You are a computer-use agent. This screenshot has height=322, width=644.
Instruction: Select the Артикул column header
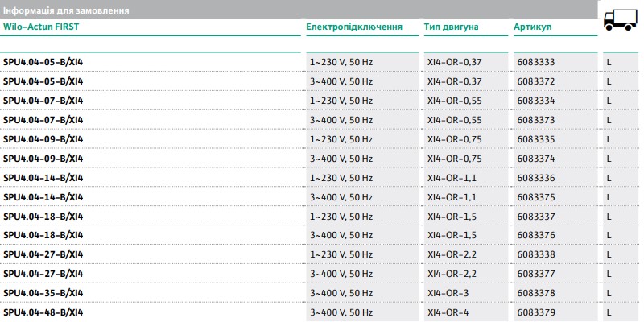tap(532, 27)
